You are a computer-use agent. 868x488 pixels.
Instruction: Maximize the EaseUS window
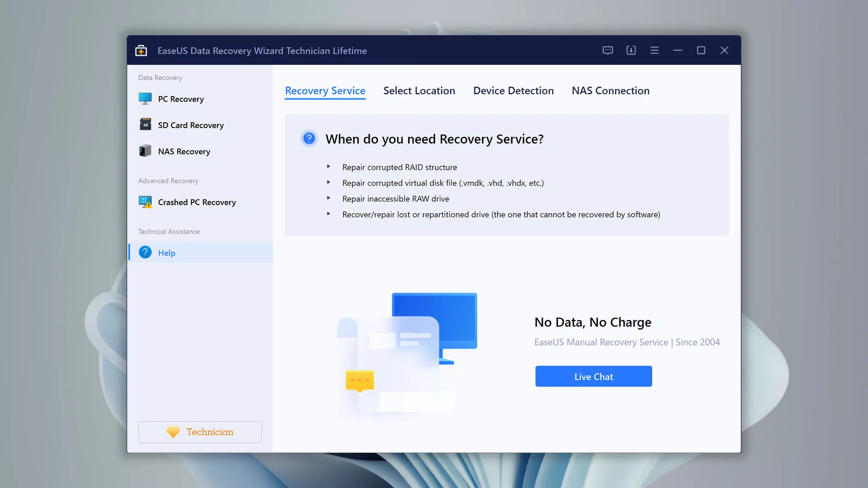[701, 50]
